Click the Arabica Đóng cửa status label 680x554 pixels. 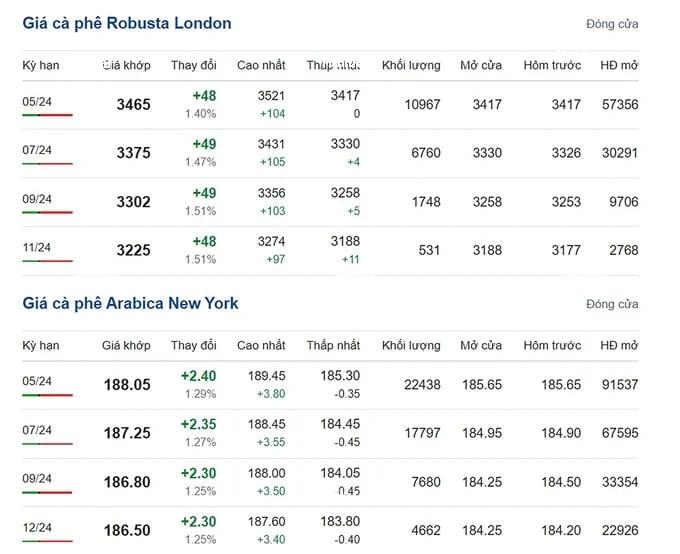click(x=612, y=304)
